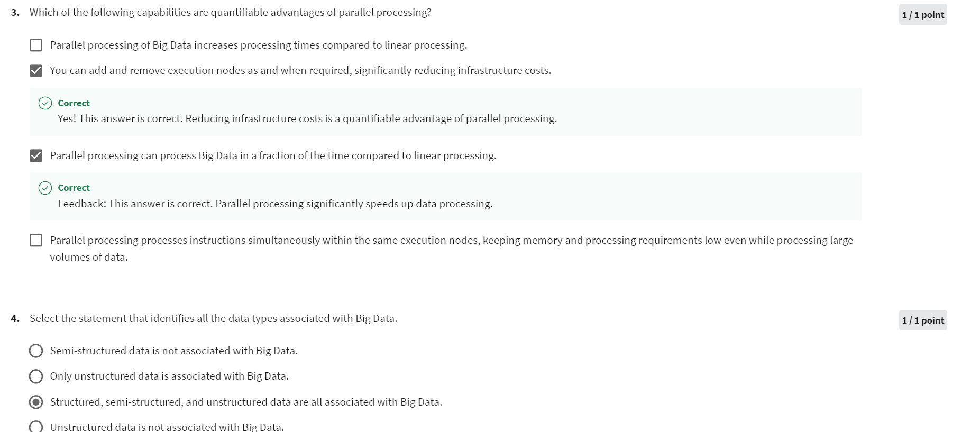The image size is (980, 432).
Task: Click question 4 text about Big Data types
Action: click(x=213, y=318)
